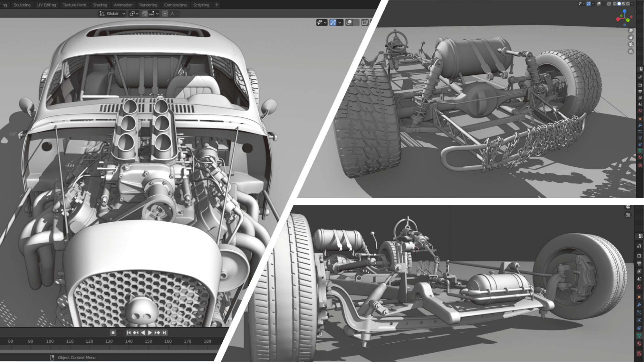Screen dimensions: 644x362
Task: Add a new workspace with the plus button
Action: [x=217, y=5]
